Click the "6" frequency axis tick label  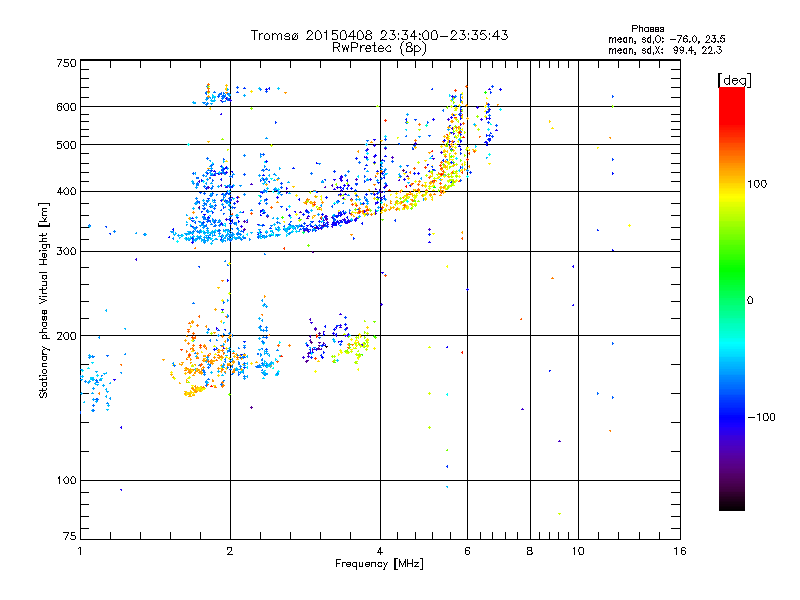coord(467,551)
